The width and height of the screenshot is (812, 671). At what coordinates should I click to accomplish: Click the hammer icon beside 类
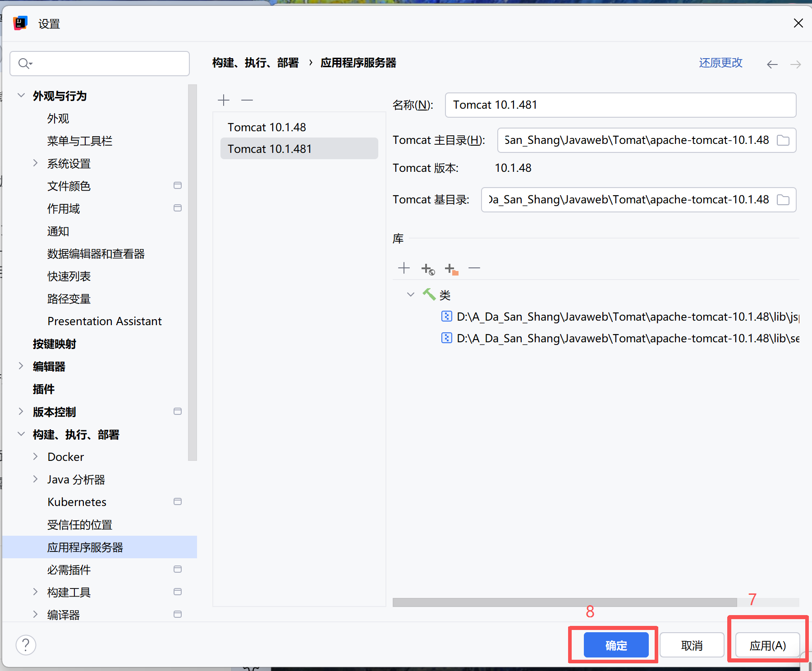(429, 294)
